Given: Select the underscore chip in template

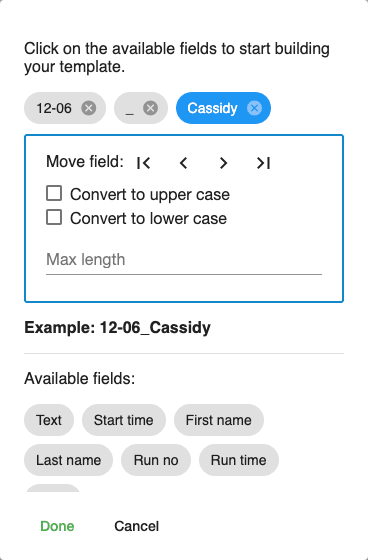Looking at the screenshot, I should click(130, 108).
